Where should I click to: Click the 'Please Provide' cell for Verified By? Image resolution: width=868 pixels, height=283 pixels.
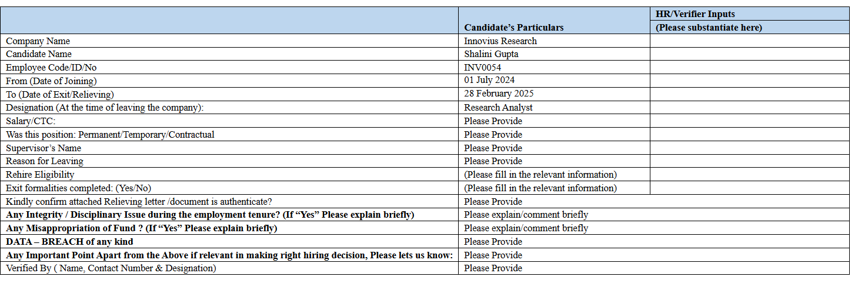[x=493, y=268]
